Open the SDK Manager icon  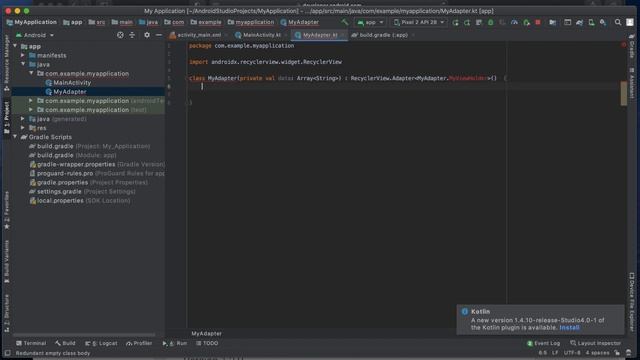pyautogui.click(x=603, y=22)
